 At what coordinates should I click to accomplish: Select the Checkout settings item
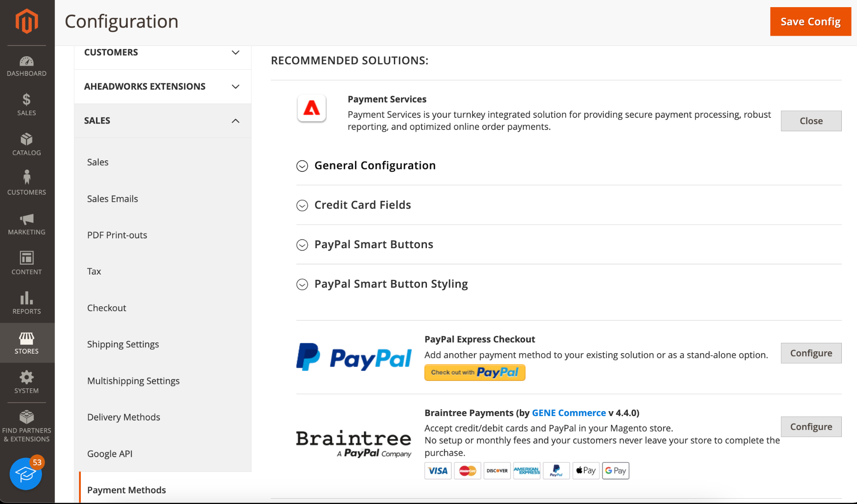coord(107,308)
